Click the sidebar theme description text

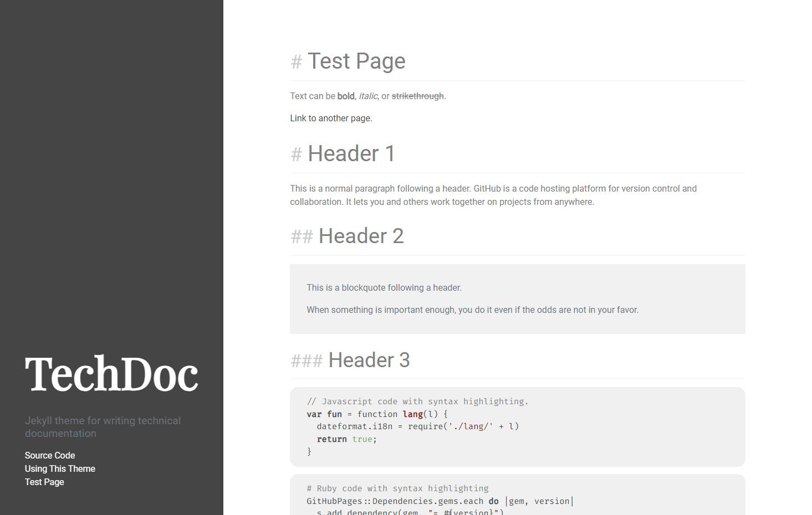pyautogui.click(x=103, y=427)
